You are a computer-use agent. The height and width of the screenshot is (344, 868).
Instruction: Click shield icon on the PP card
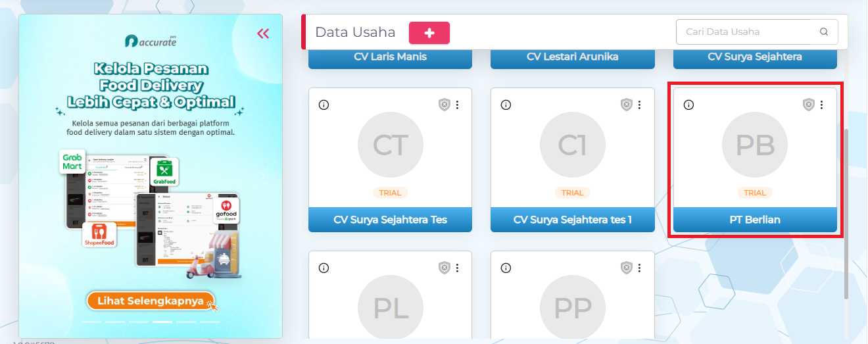(627, 268)
